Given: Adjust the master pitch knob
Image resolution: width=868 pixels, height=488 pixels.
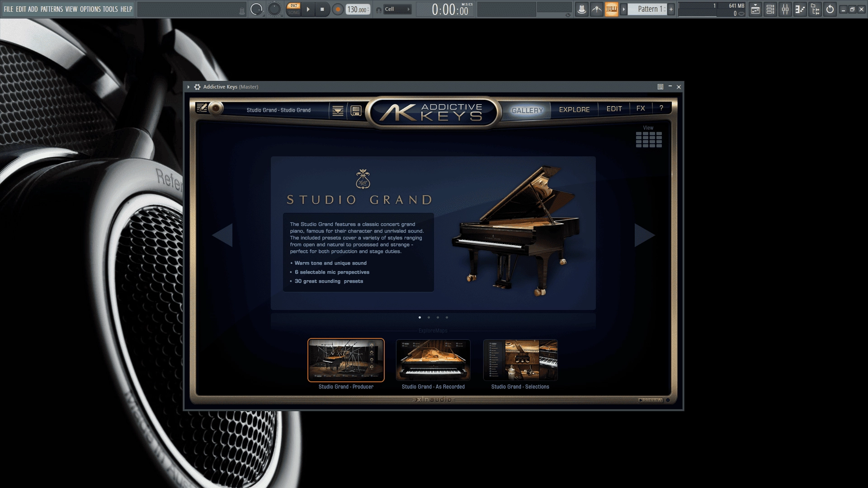Looking at the screenshot, I should (x=274, y=9).
